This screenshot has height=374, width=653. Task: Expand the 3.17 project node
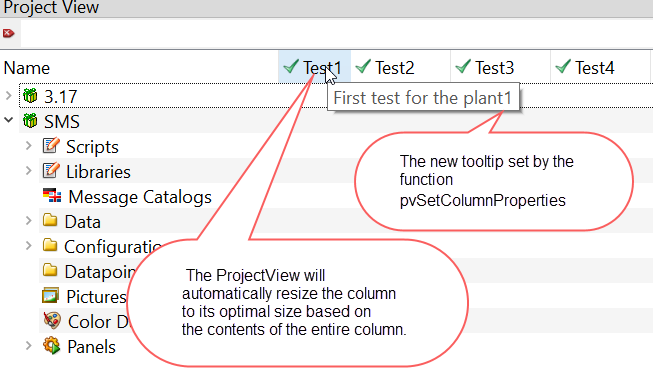tap(8, 96)
